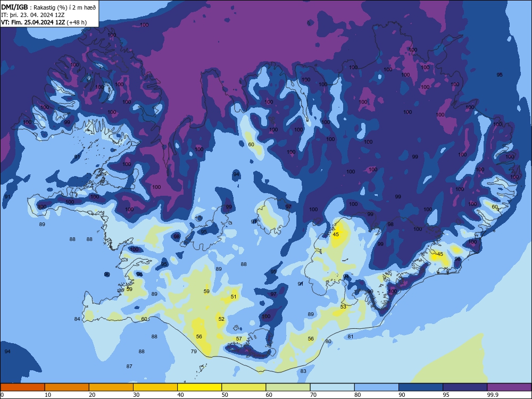Choose the light green 60–70 legend swatch
This screenshot has height=399, width=532.
[x=288, y=387]
